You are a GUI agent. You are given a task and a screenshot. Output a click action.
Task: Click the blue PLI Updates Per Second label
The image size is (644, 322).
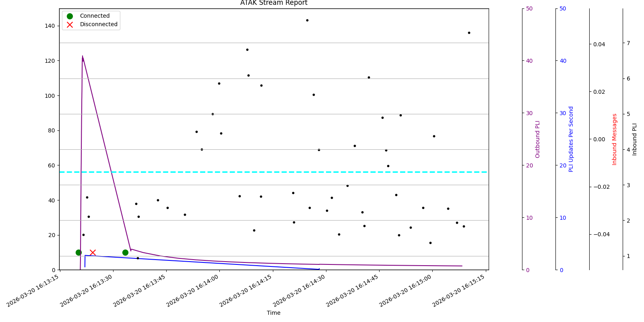pos(571,139)
